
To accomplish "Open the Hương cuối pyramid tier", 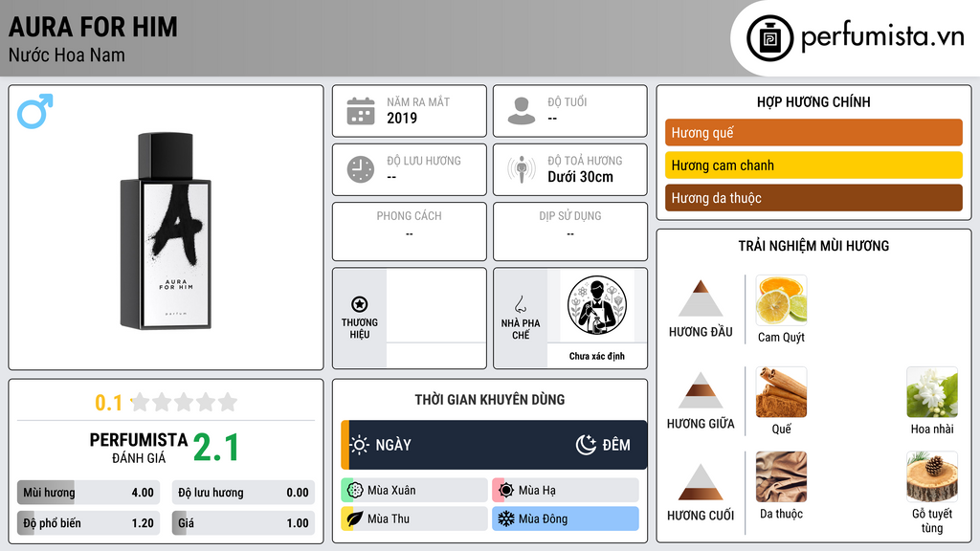I will (x=701, y=493).
